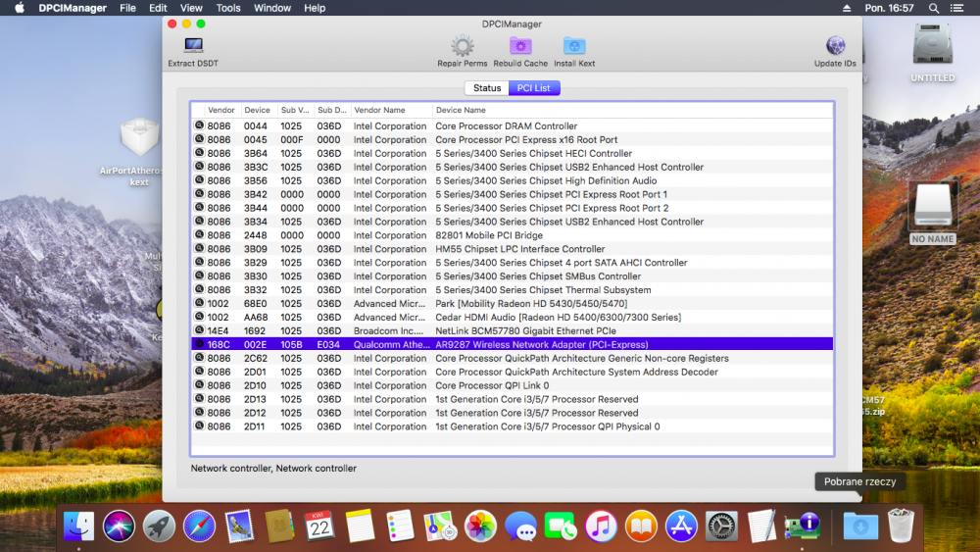Open the File menu

[x=127, y=8]
